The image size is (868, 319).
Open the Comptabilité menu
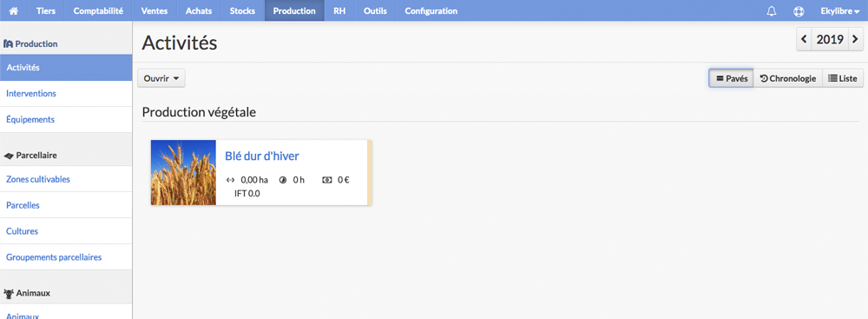pyautogui.click(x=98, y=11)
